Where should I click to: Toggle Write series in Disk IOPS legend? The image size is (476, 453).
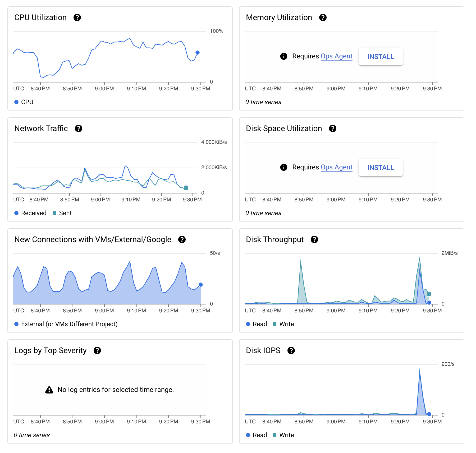[283, 435]
